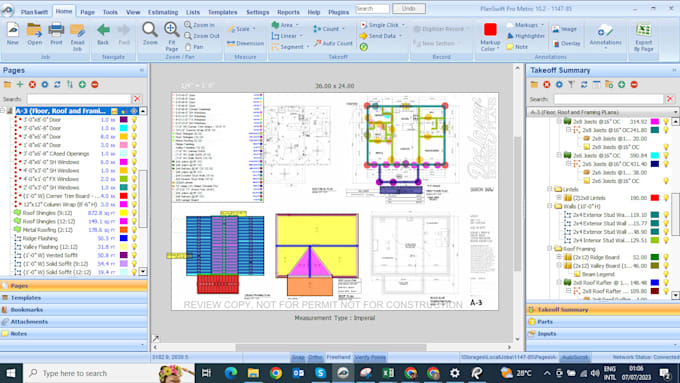Viewport: 680px width, 383px height.
Task: Toggle lightbulb for Roof Shingles (9:12)
Action: pos(134,213)
